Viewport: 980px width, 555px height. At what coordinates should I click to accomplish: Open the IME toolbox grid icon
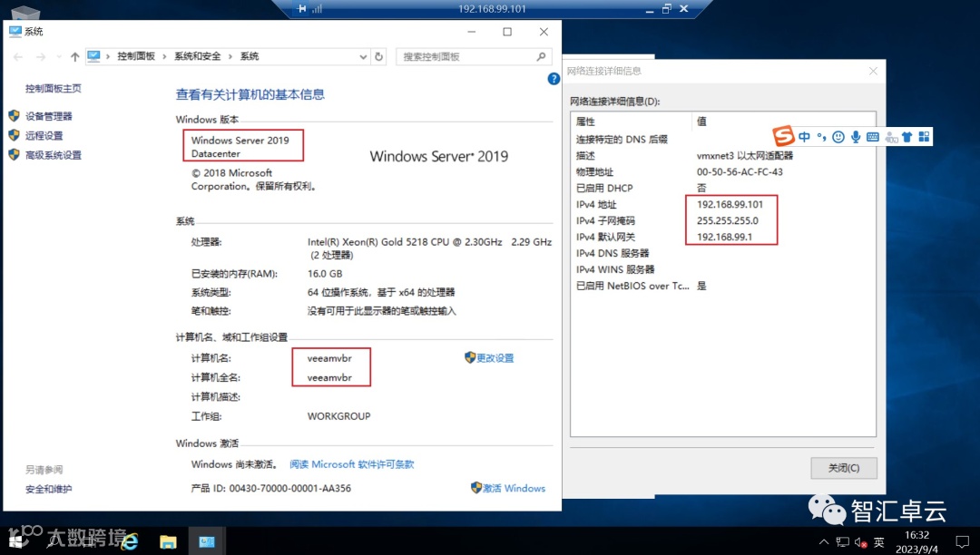[x=924, y=137]
